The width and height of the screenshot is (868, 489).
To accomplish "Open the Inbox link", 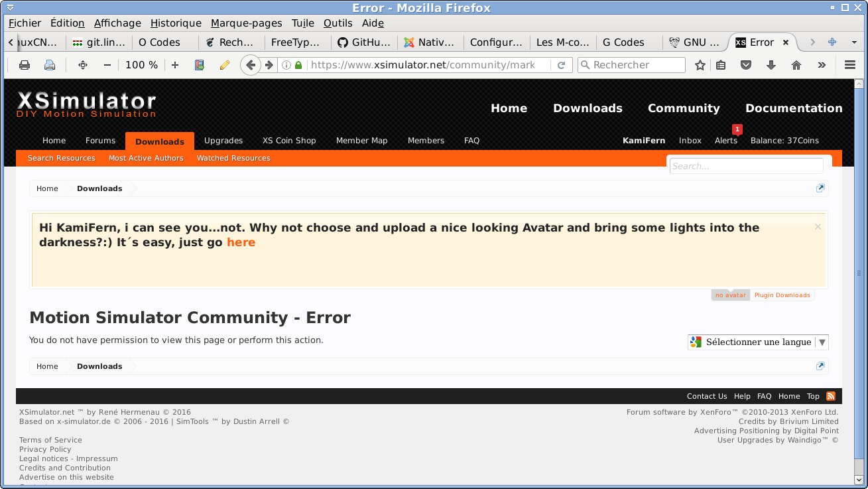I will [x=690, y=141].
